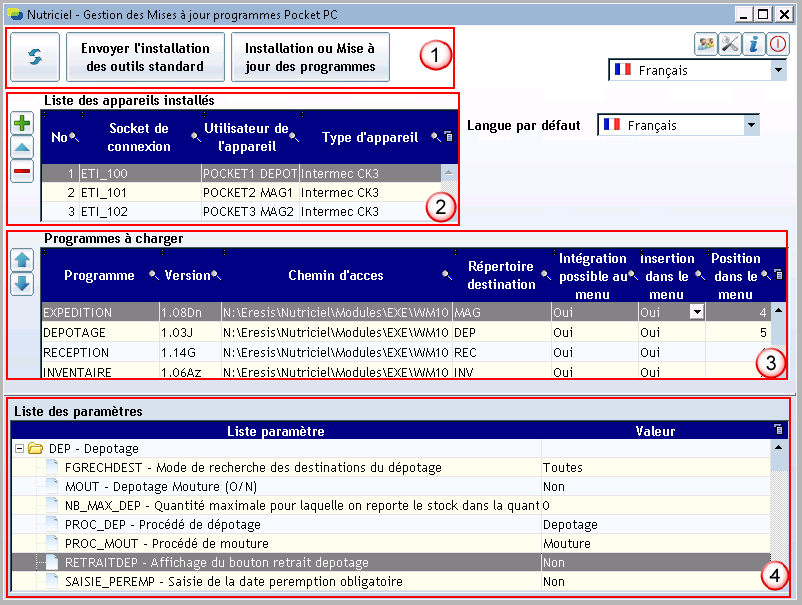Click the refresh arrows button
This screenshot has height=605, width=802.
(35, 57)
